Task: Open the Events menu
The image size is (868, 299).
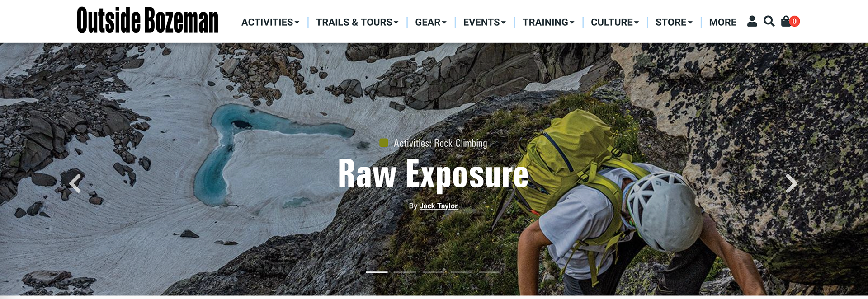Action: coord(485,22)
